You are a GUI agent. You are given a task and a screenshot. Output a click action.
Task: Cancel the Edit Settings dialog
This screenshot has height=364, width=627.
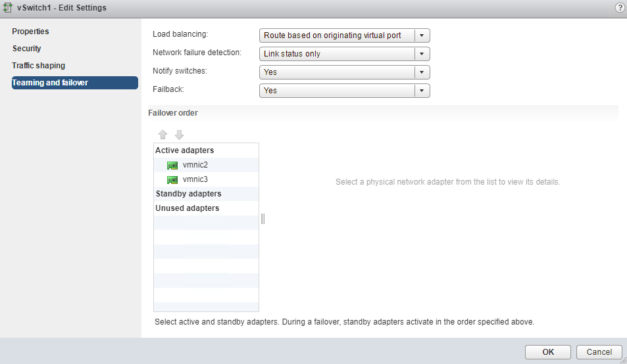tap(599, 352)
